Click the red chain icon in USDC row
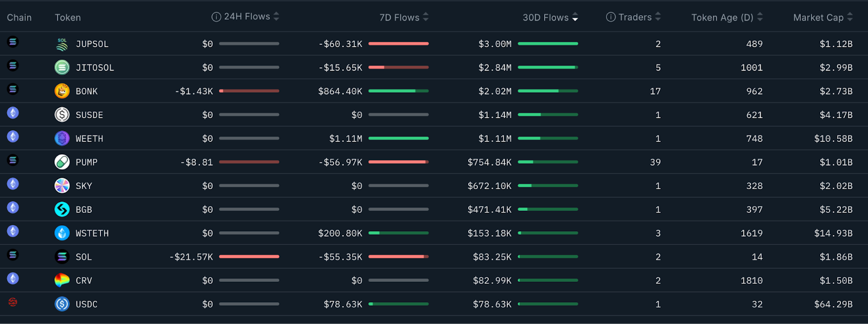The image size is (868, 324). 13,302
